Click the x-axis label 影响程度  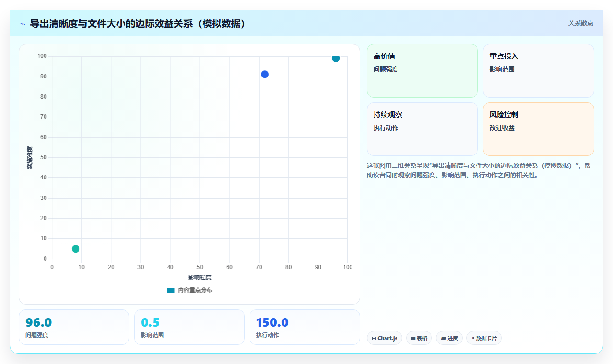pos(200,277)
